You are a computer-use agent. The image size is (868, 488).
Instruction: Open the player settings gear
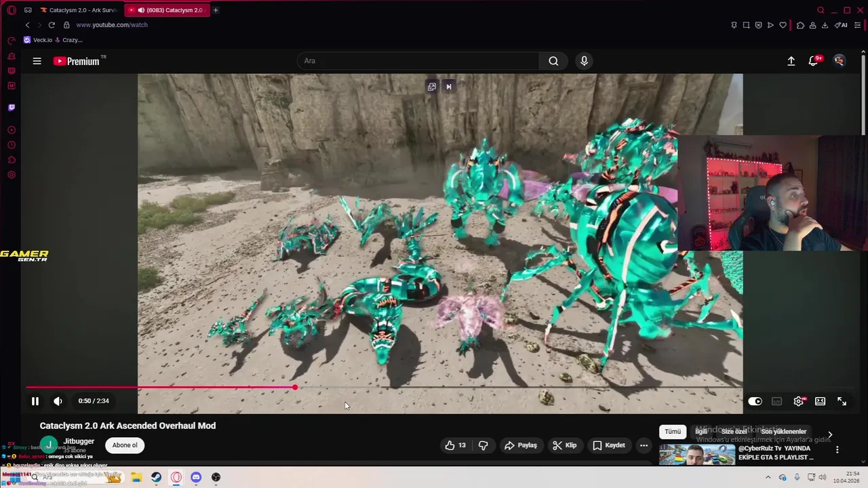[799, 401]
